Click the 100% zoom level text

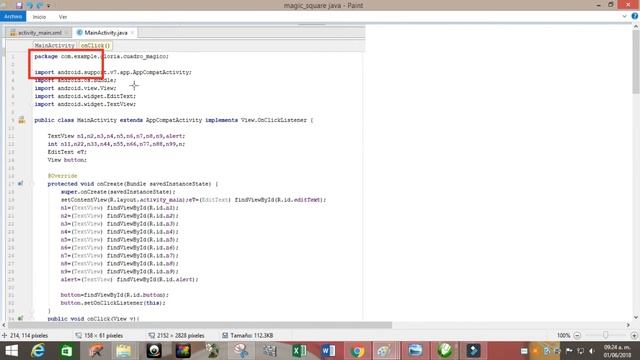[563, 336]
